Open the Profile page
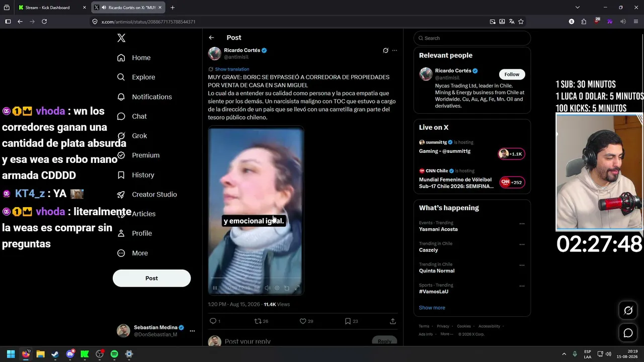The image size is (644, 362). 134,233
